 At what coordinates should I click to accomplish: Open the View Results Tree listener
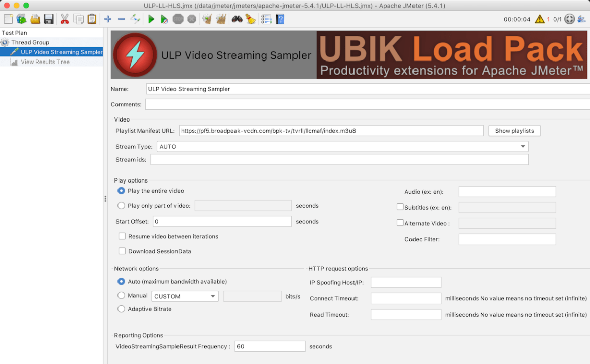[45, 62]
